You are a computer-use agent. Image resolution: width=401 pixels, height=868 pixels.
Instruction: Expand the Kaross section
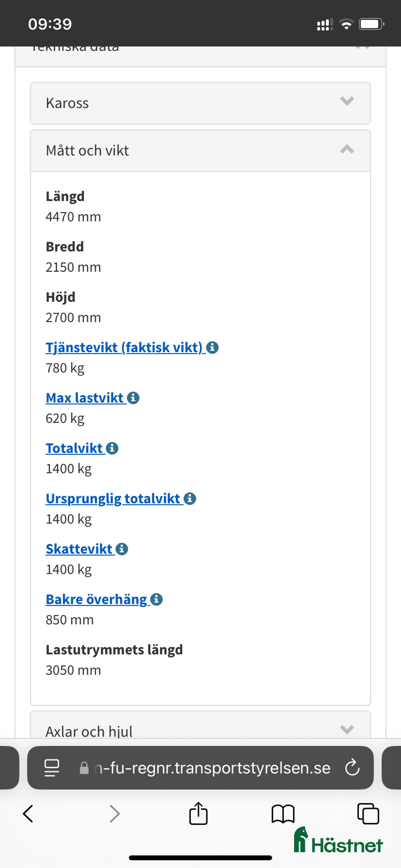[200, 103]
